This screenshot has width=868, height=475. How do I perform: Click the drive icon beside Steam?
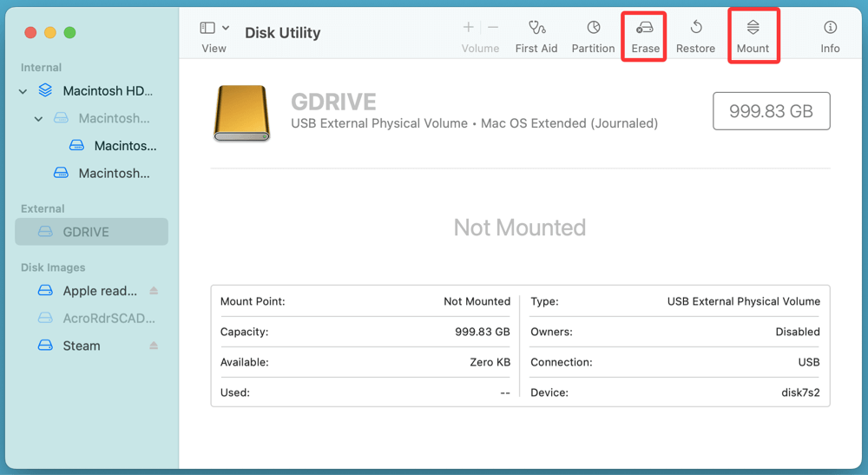point(45,346)
